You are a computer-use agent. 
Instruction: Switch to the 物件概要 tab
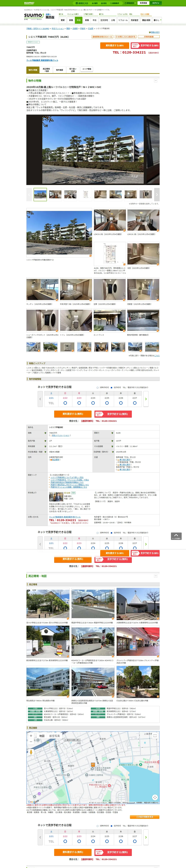[59, 70]
